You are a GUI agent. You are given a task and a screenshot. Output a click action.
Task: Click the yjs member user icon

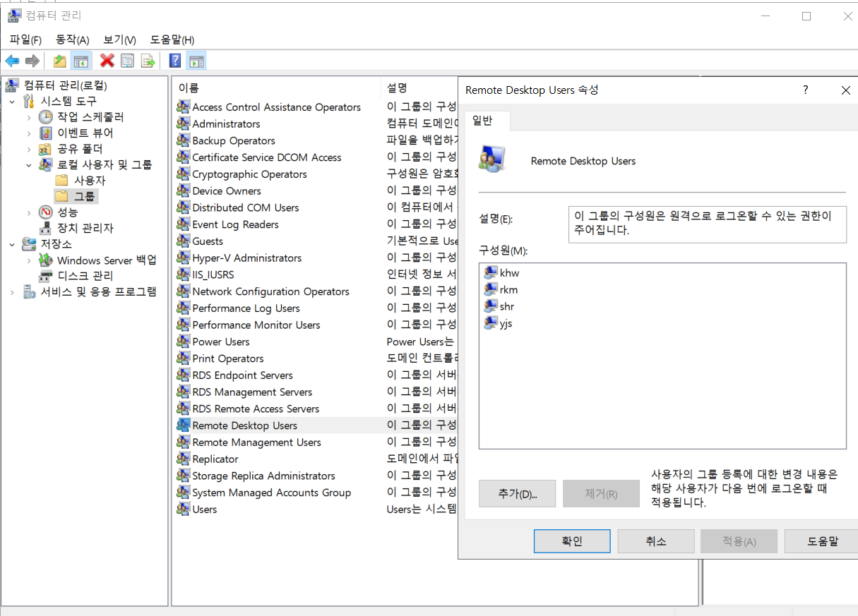click(491, 323)
